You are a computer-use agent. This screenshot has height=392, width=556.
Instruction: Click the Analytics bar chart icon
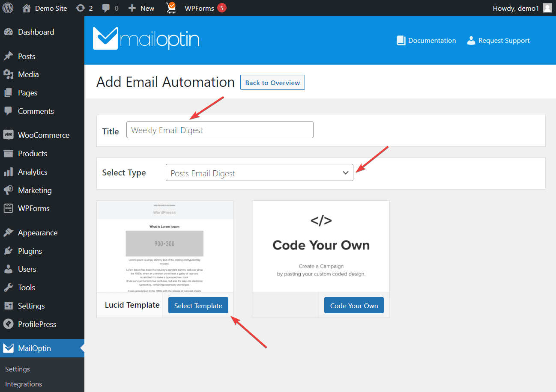8,172
